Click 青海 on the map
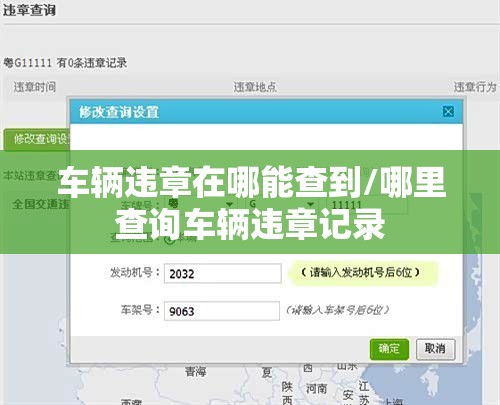Screen dimensions: 500x405 pyautogui.click(x=196, y=371)
